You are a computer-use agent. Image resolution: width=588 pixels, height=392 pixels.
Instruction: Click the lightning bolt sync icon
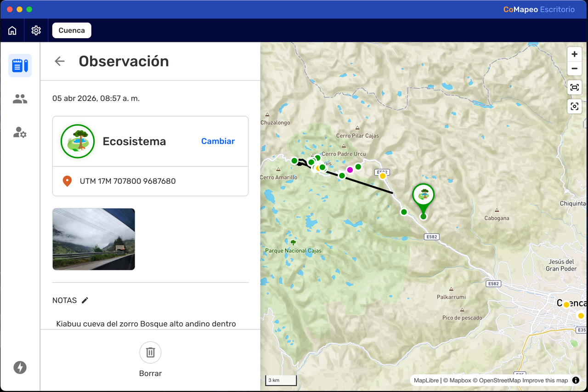tap(20, 367)
